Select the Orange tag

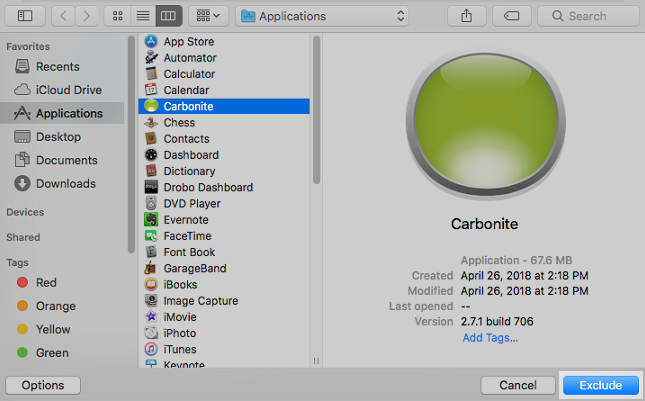pyautogui.click(x=46, y=306)
